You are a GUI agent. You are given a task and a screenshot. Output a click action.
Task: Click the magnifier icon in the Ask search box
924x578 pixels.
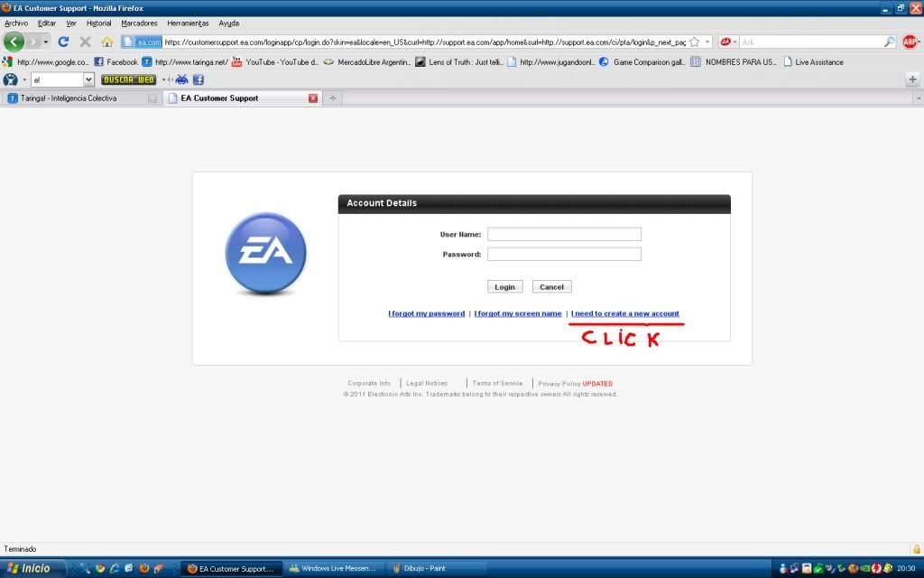pos(889,42)
